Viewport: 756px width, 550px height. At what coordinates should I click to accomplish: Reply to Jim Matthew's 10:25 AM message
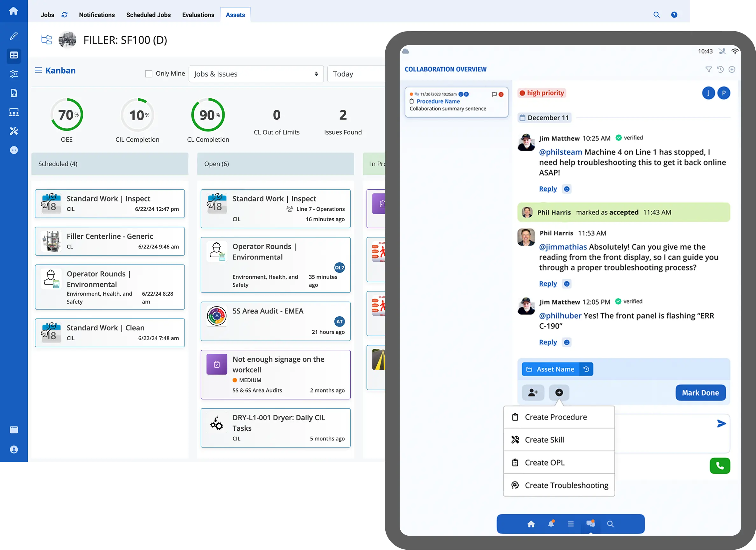(x=548, y=189)
